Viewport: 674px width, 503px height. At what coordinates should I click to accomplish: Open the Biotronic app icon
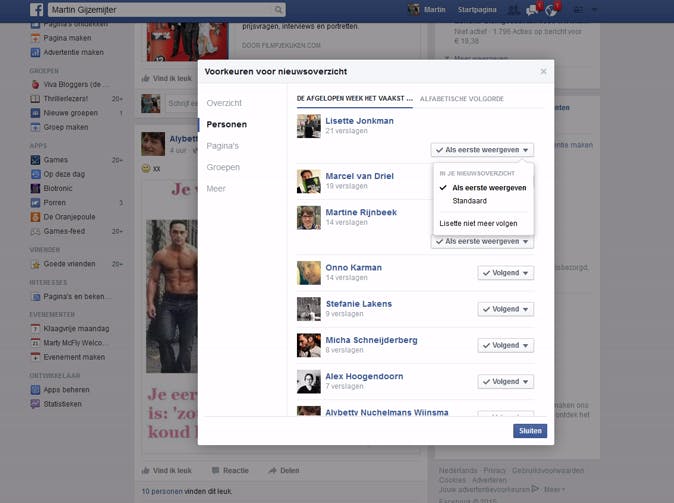(x=35, y=188)
